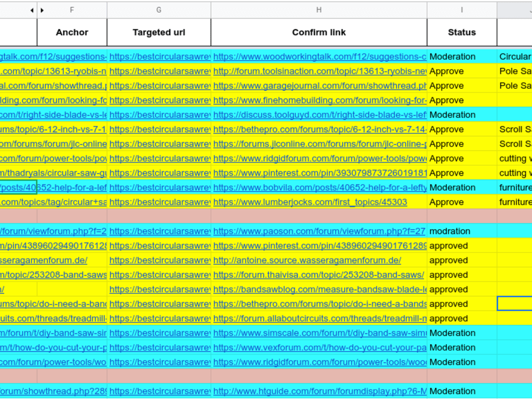Open the pinterest.com/pin/39307 confirm link

(x=320, y=173)
